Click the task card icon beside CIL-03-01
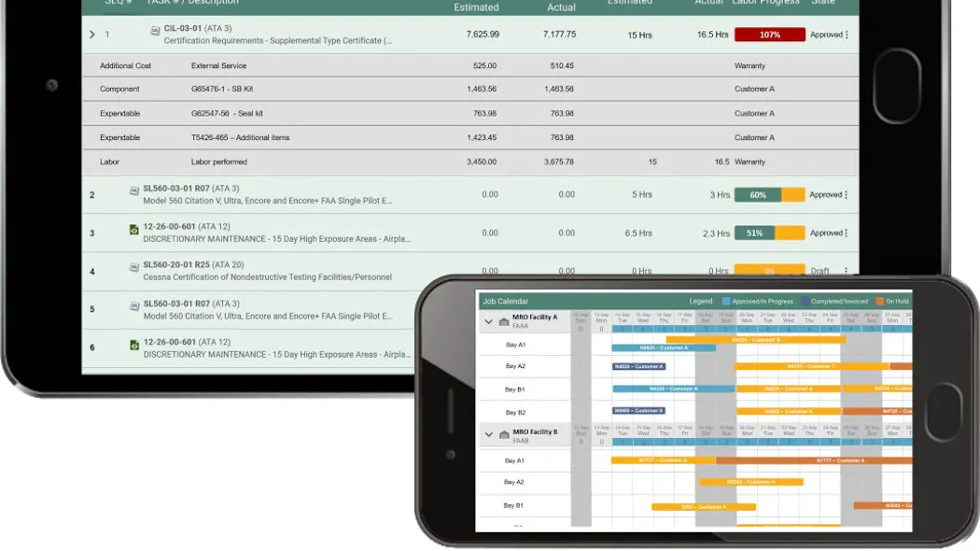 pyautogui.click(x=154, y=30)
